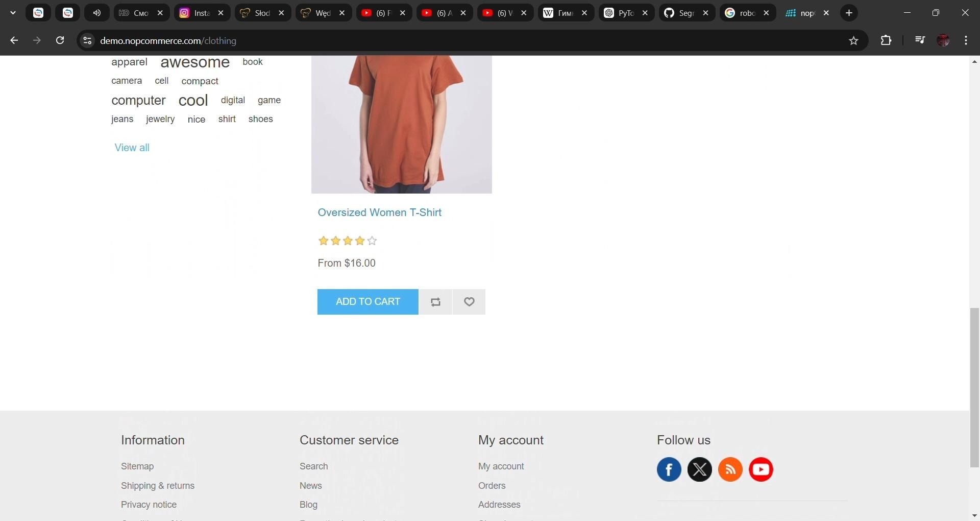Image resolution: width=980 pixels, height=521 pixels.
Task: Open the X (Twitter) follow icon
Action: (700, 469)
